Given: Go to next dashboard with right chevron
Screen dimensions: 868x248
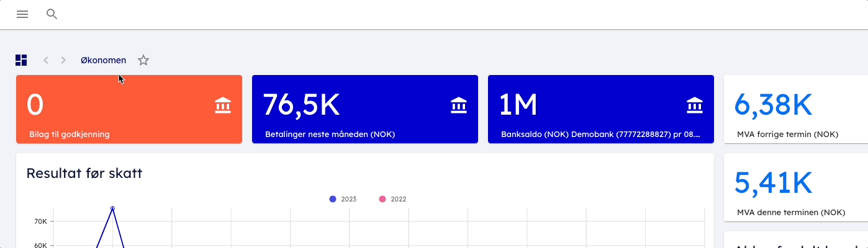Looking at the screenshot, I should click(63, 60).
